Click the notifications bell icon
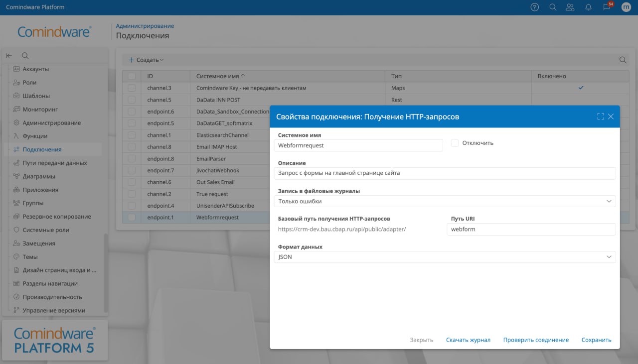 (x=588, y=7)
